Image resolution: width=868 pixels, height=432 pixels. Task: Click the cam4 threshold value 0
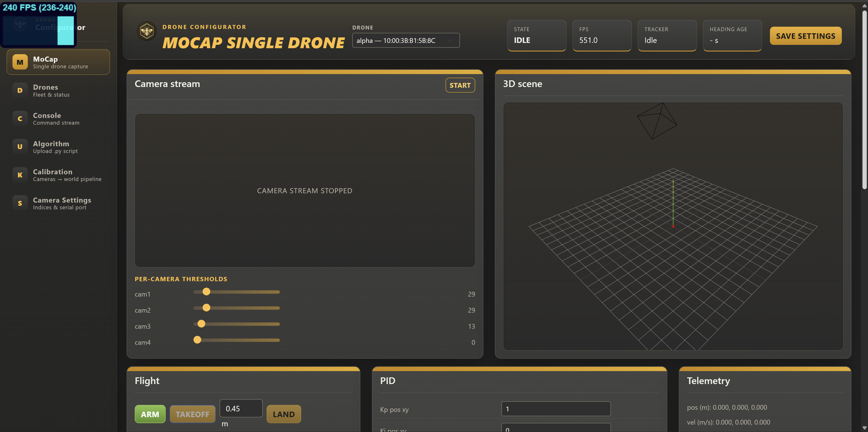[x=473, y=342]
